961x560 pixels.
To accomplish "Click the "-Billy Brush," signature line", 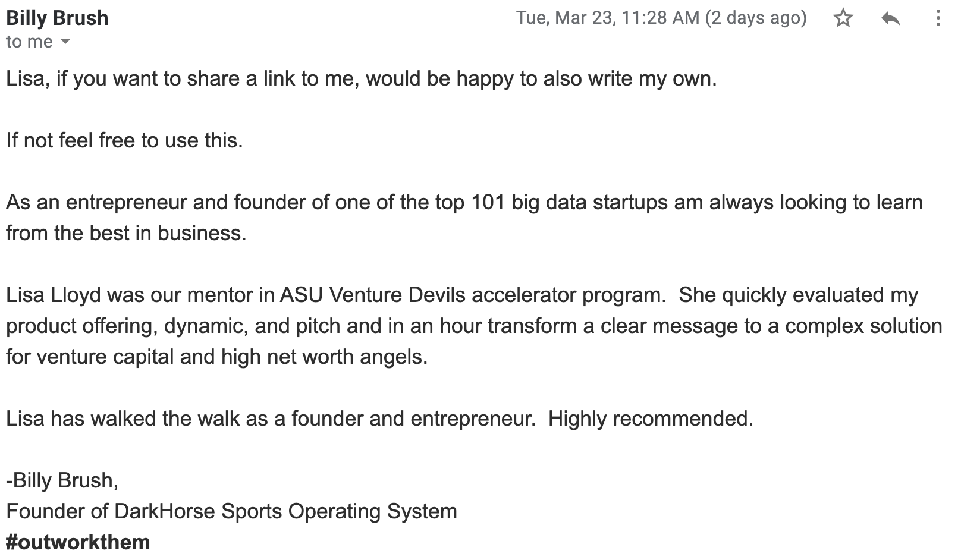I will tap(62, 480).
